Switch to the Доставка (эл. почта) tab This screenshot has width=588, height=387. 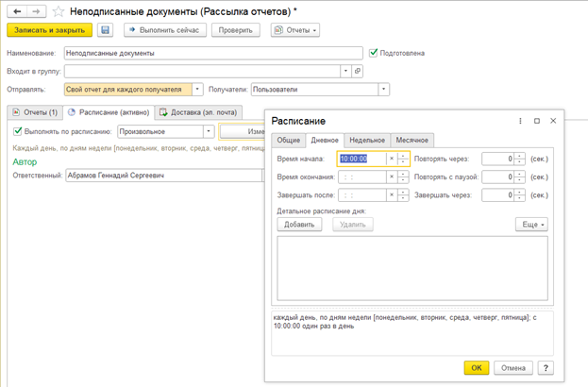coord(198,112)
